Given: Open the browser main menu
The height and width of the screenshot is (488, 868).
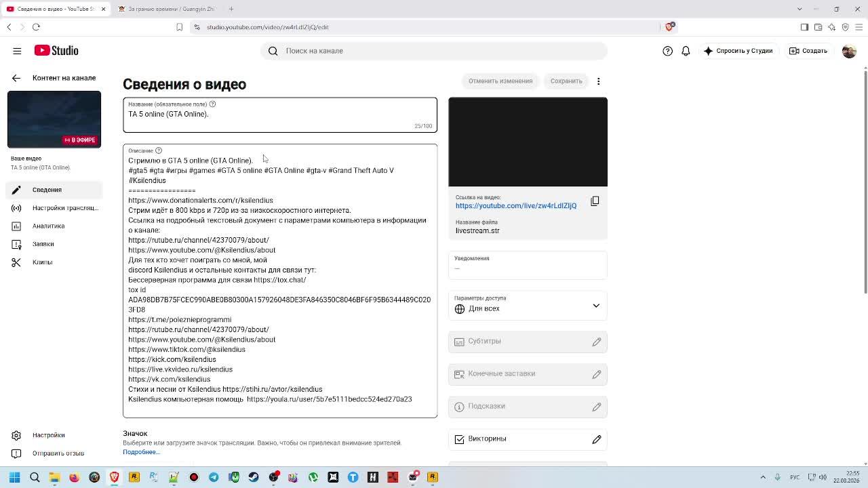Looking at the screenshot, I should click(859, 27).
